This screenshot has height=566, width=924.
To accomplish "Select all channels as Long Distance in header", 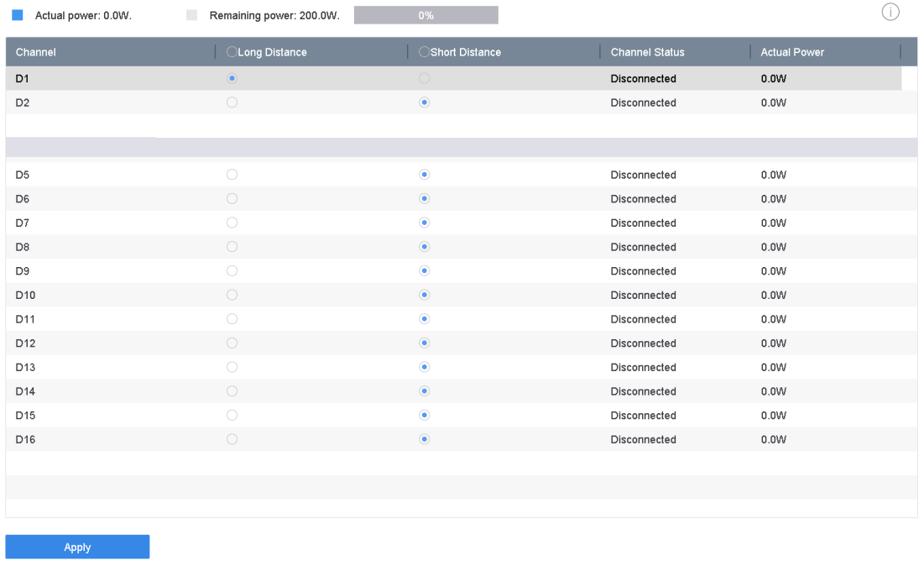I will 232,52.
